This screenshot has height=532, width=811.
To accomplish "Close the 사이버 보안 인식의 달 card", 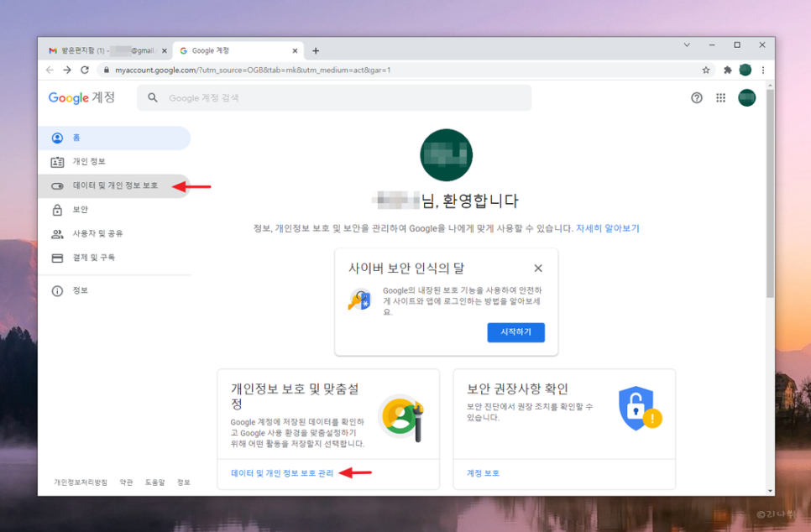I will pos(538,268).
